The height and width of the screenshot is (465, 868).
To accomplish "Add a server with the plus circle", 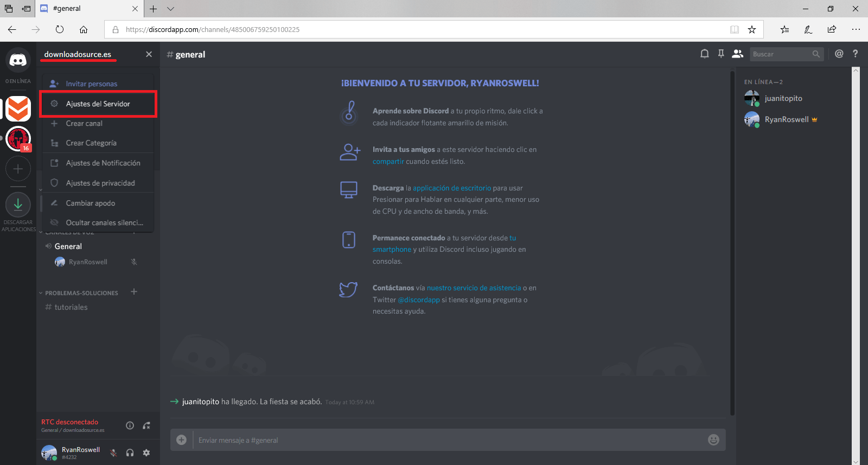I will tap(18, 169).
